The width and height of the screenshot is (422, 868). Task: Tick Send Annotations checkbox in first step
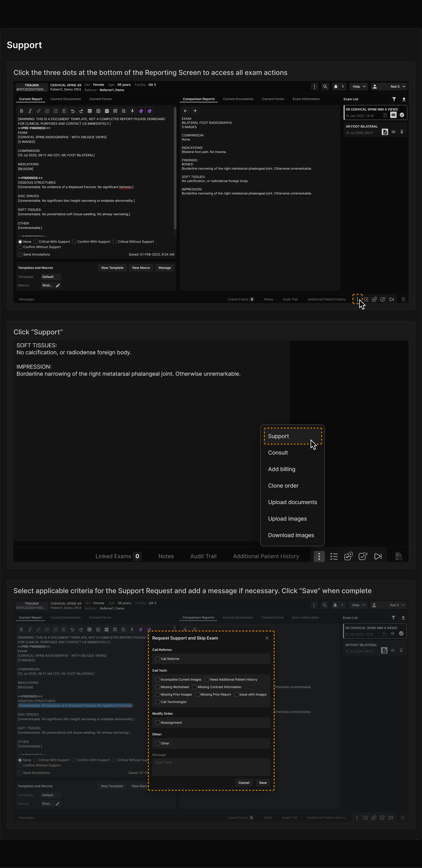click(x=20, y=254)
